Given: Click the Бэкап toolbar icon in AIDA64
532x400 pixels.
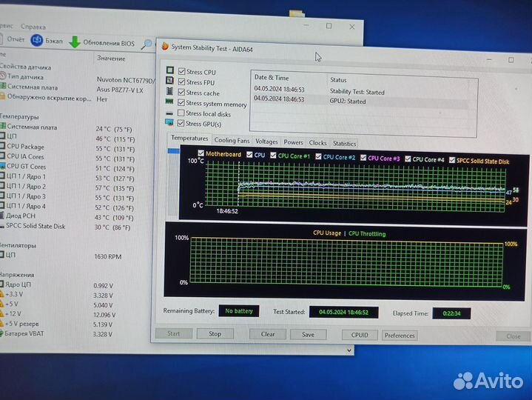Looking at the screenshot, I should pos(37,40).
